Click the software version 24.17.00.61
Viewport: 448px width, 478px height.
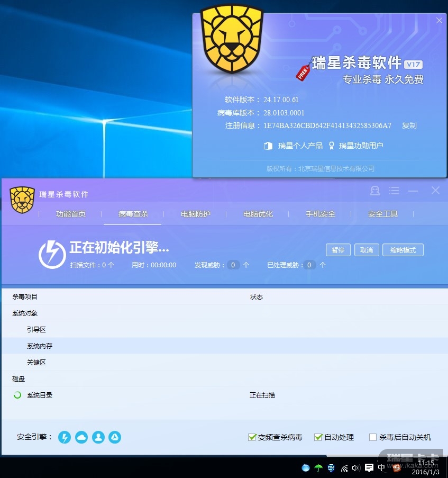[281, 100]
